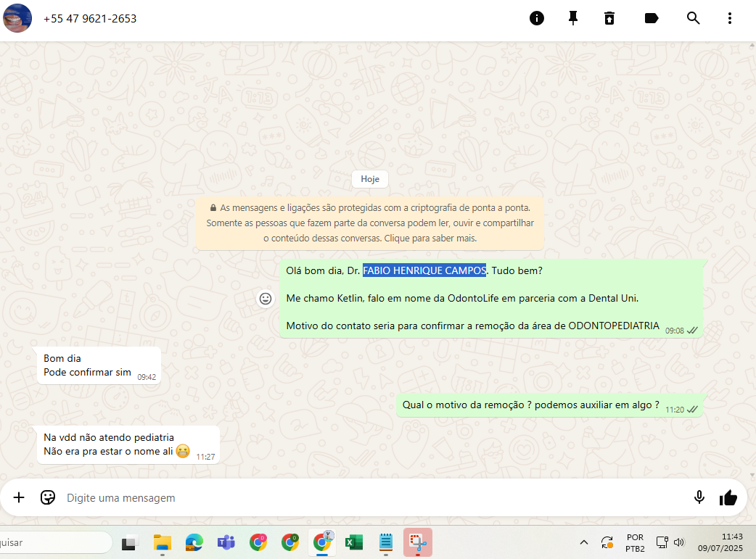Open the first Chrome profile icon in taskbar
756x559 pixels.
click(x=258, y=542)
